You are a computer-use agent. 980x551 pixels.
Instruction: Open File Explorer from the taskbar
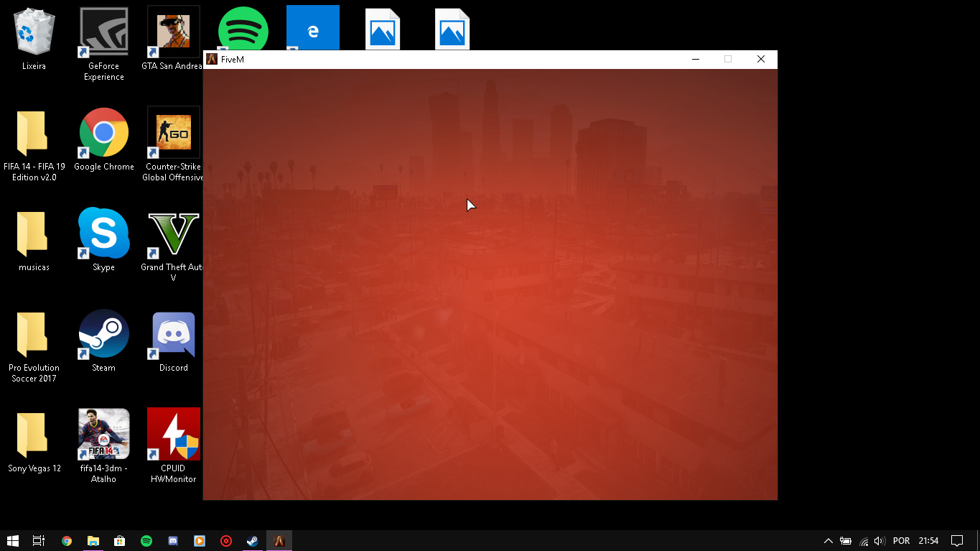pos(93,541)
